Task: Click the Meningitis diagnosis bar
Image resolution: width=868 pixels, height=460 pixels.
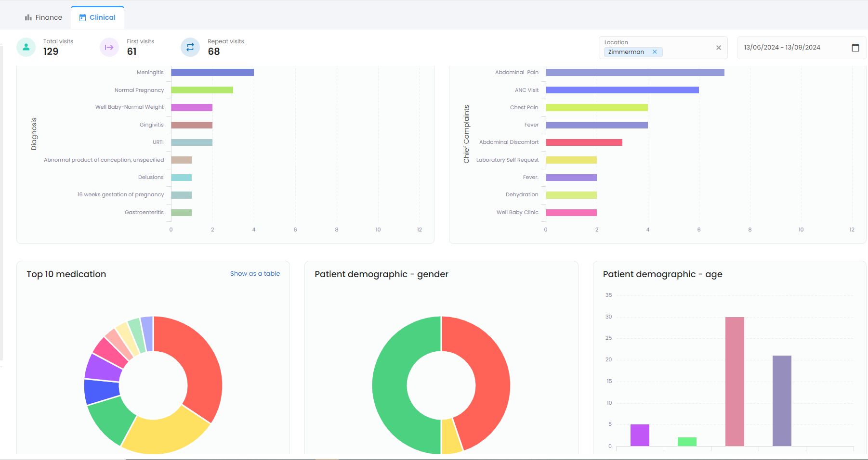Action: tap(212, 73)
